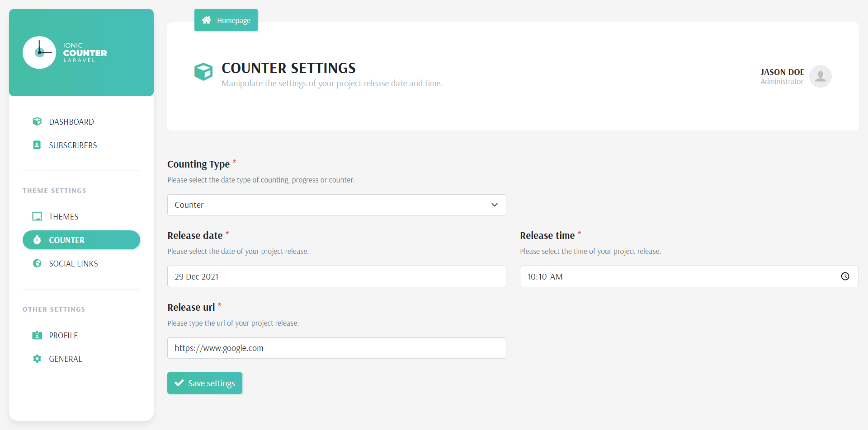The width and height of the screenshot is (868, 430).
Task: Click the Counting Type label
Action: 198,164
